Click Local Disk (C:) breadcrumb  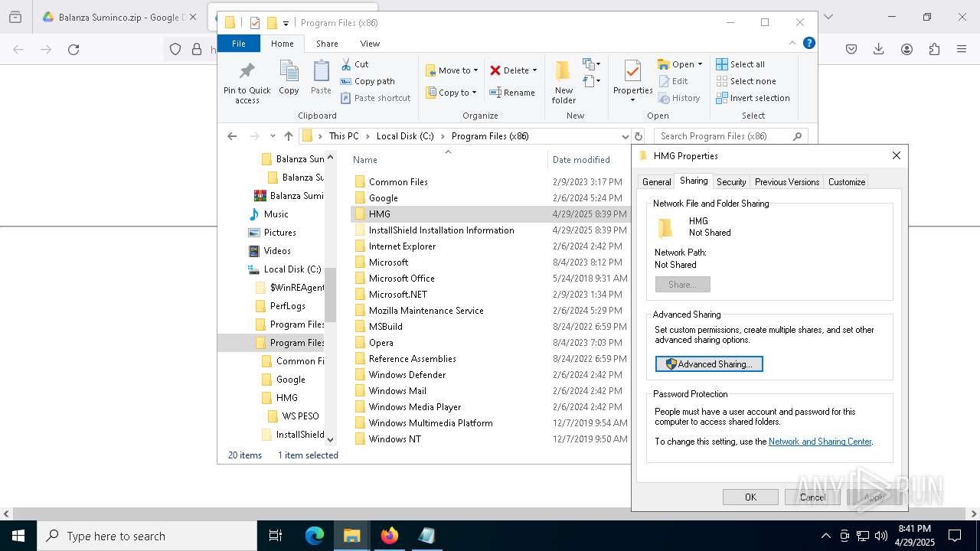pyautogui.click(x=405, y=136)
